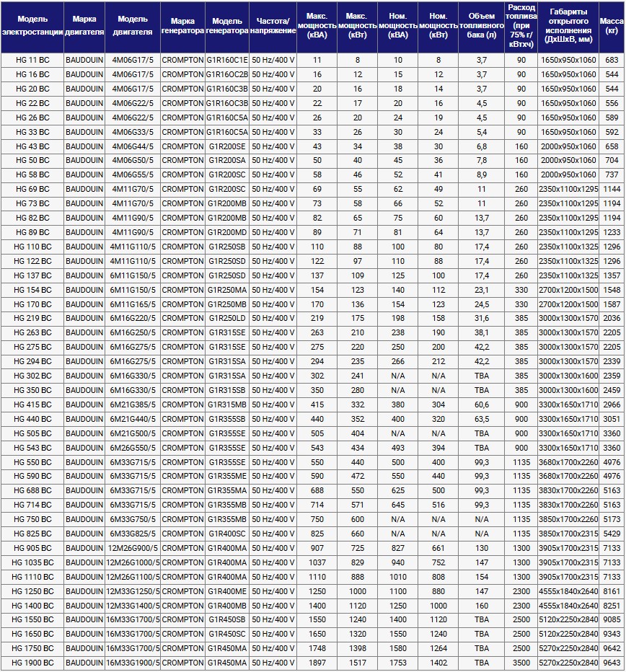
Task: Click engine model '4M06G33/5'
Action: click(133, 132)
